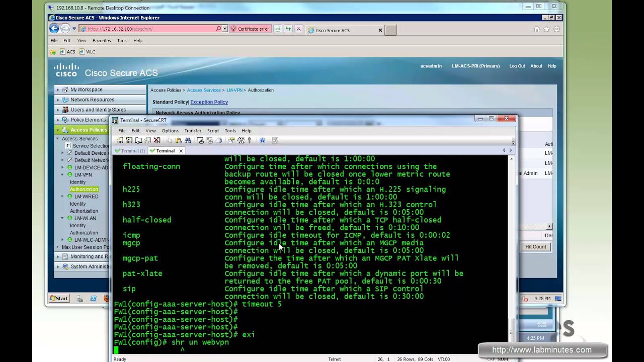Image resolution: width=644 pixels, height=362 pixels.
Task: Click next tab arrow in SecureCRT
Action: (x=511, y=150)
